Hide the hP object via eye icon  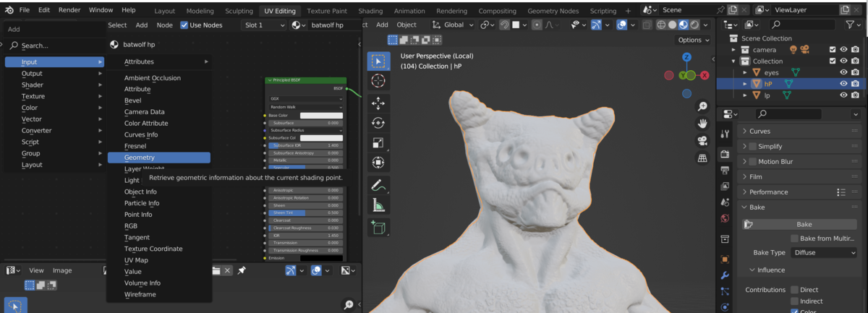coord(843,84)
